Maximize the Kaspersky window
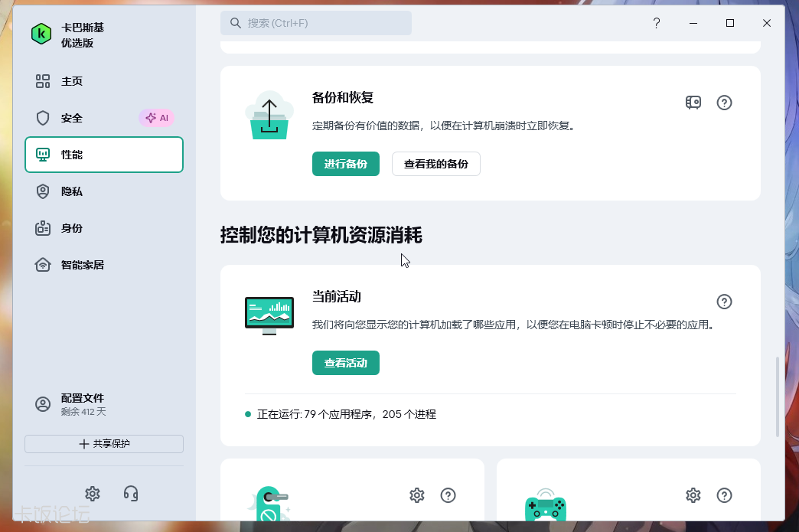Screen dimensions: 799x532 [729, 23]
